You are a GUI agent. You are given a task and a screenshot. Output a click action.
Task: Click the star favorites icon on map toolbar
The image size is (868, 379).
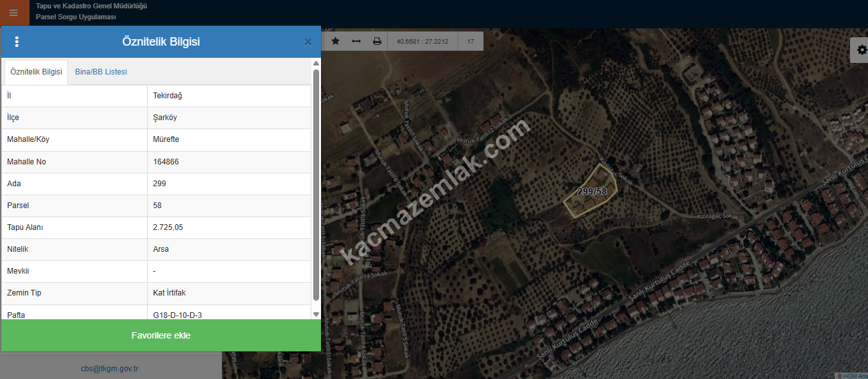(x=335, y=41)
